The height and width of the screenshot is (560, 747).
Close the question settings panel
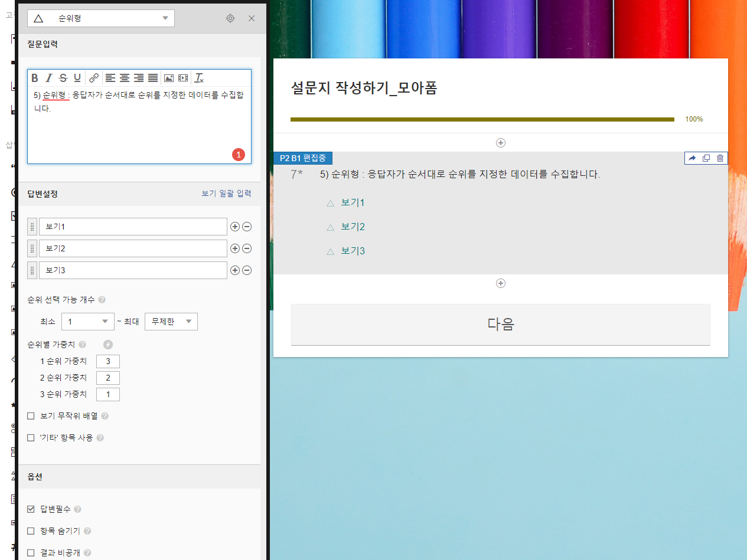tap(252, 18)
